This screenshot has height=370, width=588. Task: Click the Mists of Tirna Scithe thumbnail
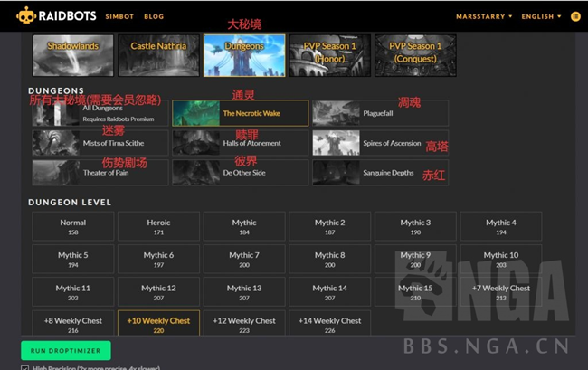coord(56,143)
